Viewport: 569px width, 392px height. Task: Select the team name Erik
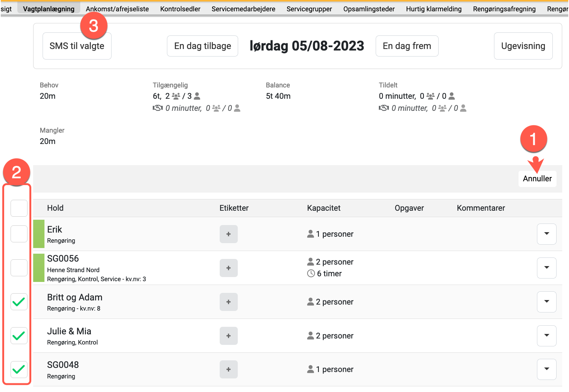pos(55,230)
